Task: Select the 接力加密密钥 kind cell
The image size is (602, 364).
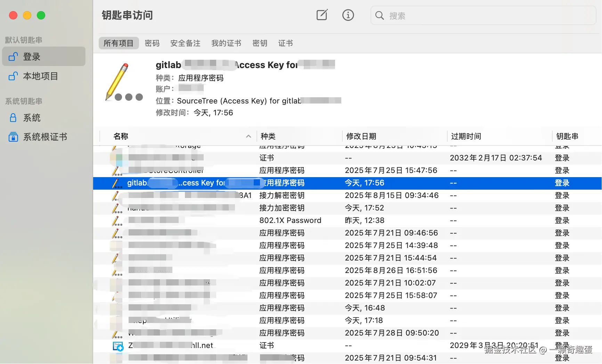Action: tap(282, 208)
